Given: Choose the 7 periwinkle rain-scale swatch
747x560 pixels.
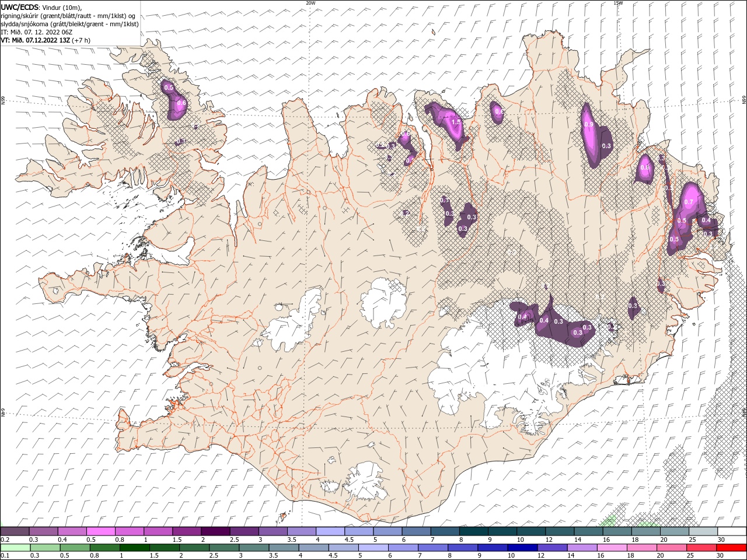Looking at the screenshot, I should coord(433,548).
